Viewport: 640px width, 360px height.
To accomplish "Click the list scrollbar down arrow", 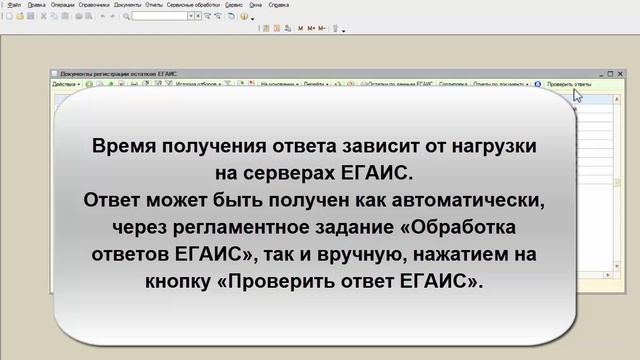I will (x=617, y=266).
